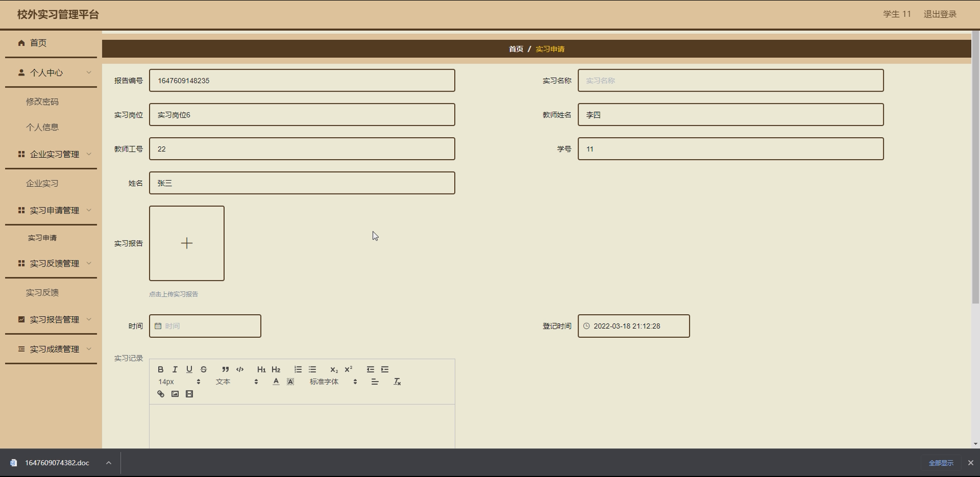Open the font color picker
The image size is (980, 477).
pos(275,382)
